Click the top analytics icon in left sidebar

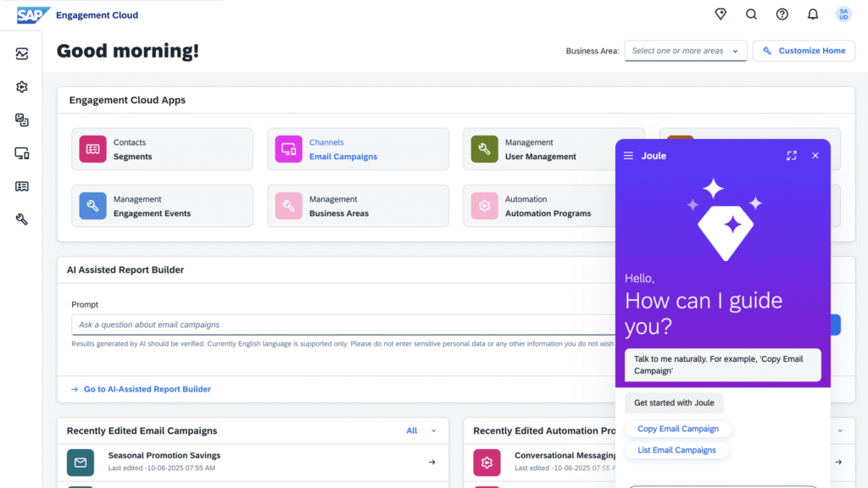click(22, 54)
